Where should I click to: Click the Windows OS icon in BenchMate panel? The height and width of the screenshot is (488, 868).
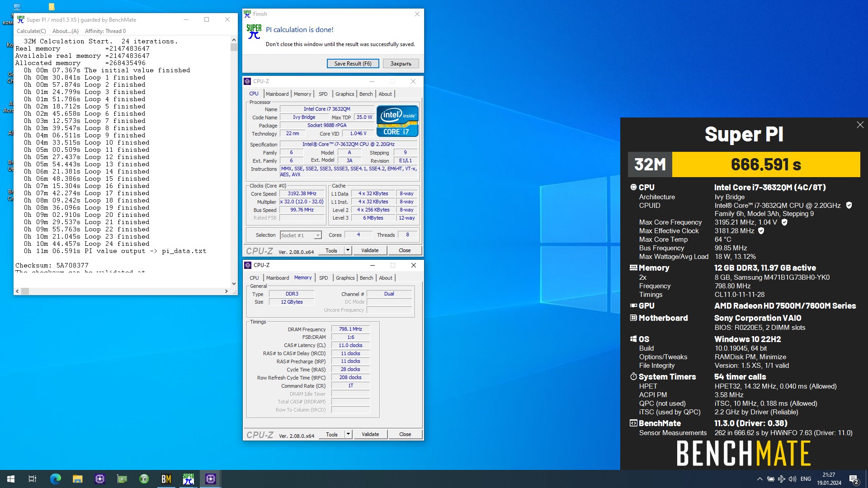coord(633,339)
